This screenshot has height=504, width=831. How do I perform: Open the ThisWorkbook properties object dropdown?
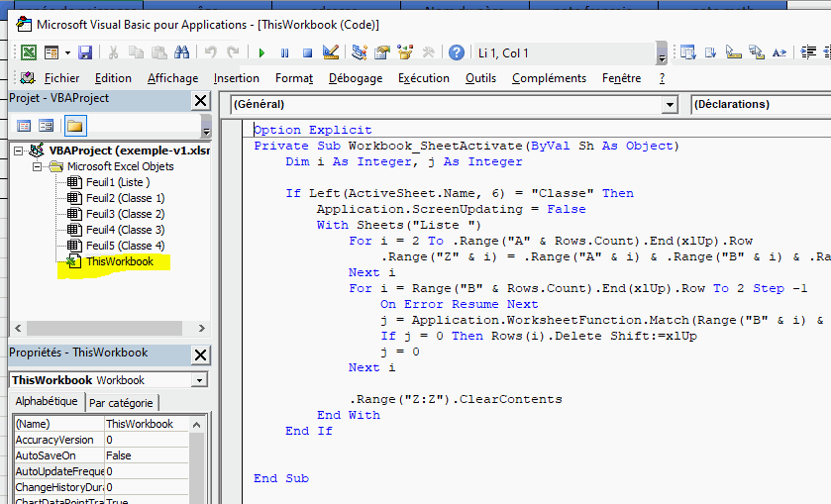(x=199, y=380)
